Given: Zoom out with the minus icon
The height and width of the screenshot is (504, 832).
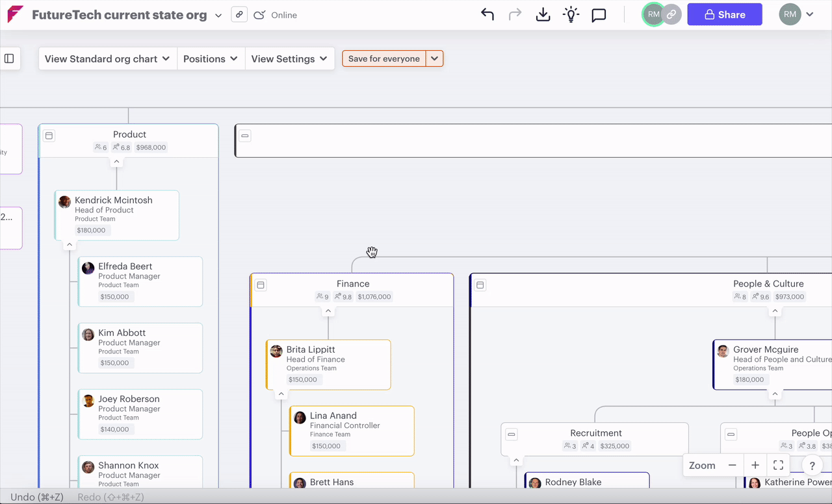Looking at the screenshot, I should [733, 465].
